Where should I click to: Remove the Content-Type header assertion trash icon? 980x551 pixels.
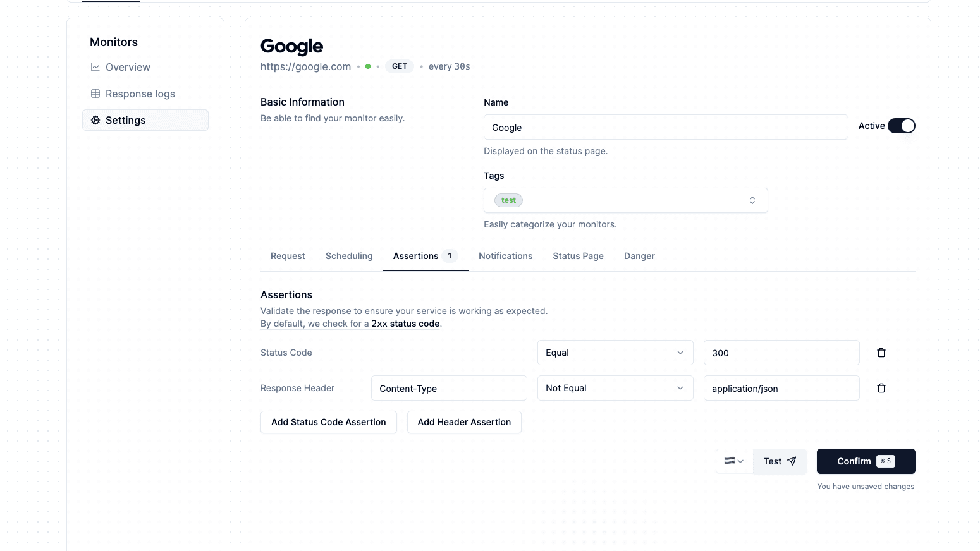point(881,388)
